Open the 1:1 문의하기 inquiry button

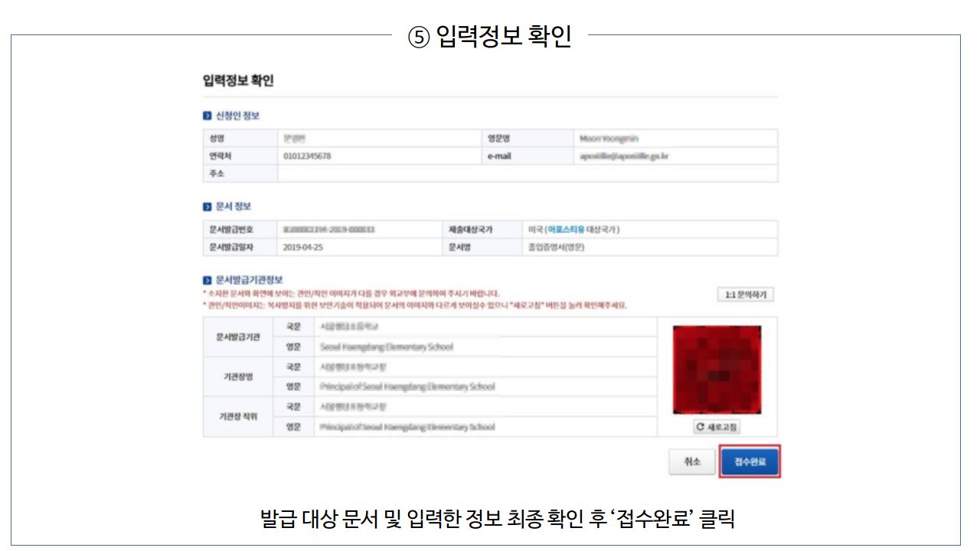pos(745,295)
